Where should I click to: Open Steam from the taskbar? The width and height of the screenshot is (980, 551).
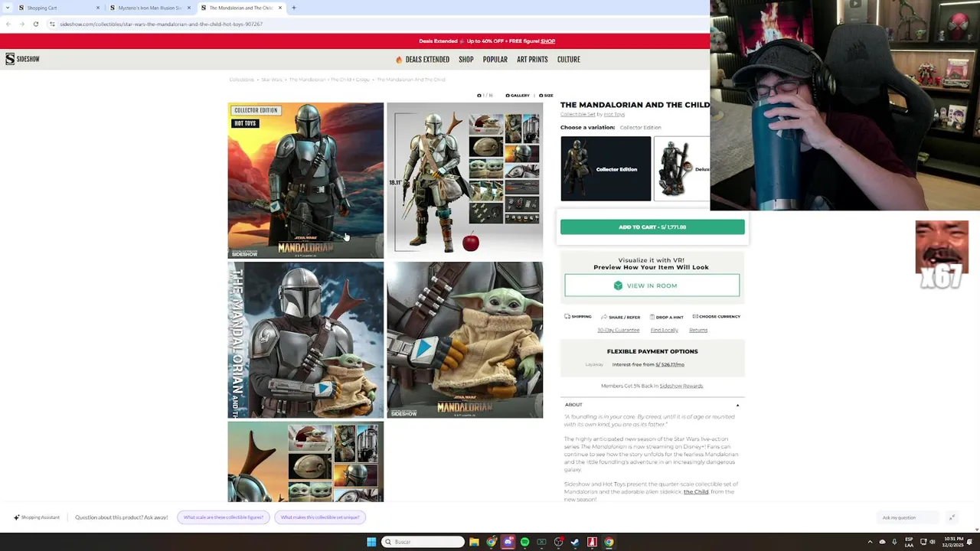575,542
